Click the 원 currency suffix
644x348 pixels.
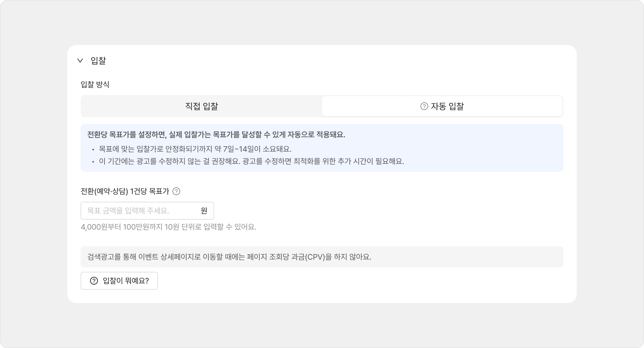(204, 211)
